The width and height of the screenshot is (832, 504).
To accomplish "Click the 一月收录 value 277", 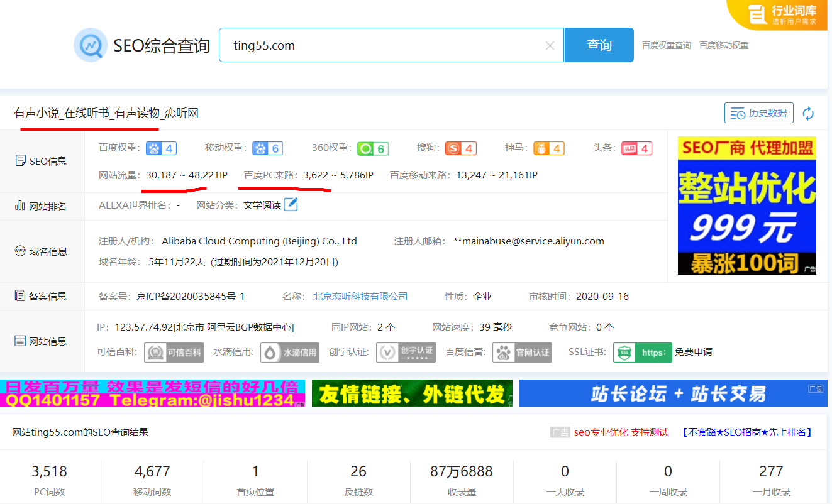I will coord(771,471).
